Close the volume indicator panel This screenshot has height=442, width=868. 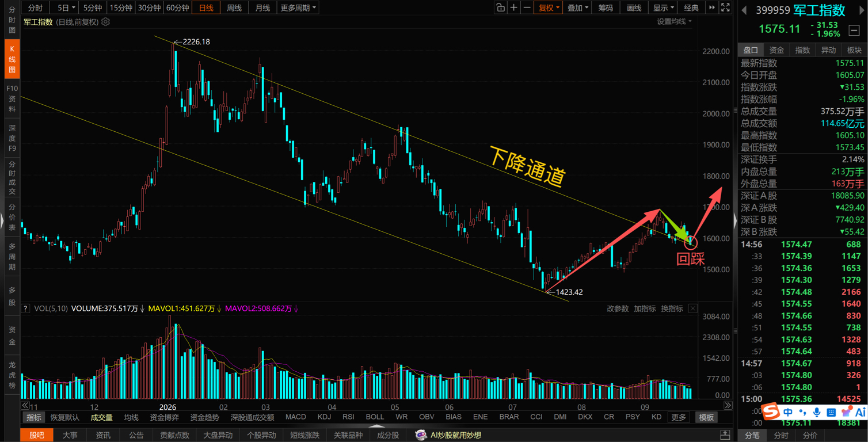pyautogui.click(x=693, y=308)
